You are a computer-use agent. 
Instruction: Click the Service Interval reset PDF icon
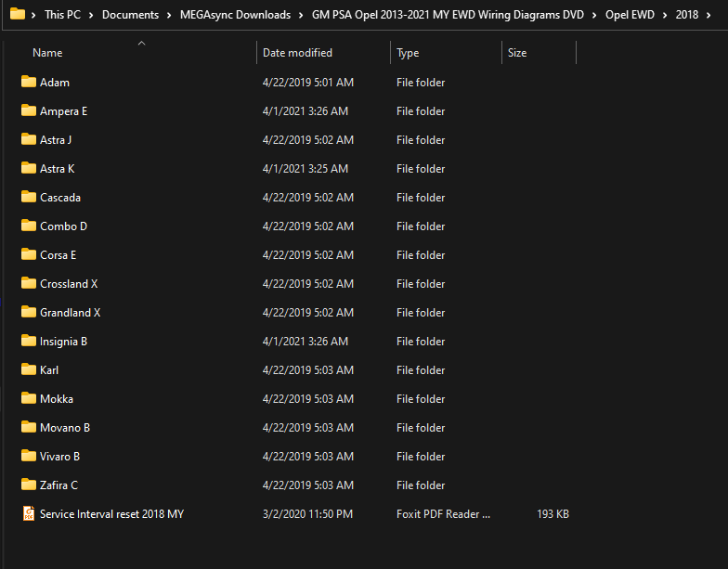[x=29, y=513]
